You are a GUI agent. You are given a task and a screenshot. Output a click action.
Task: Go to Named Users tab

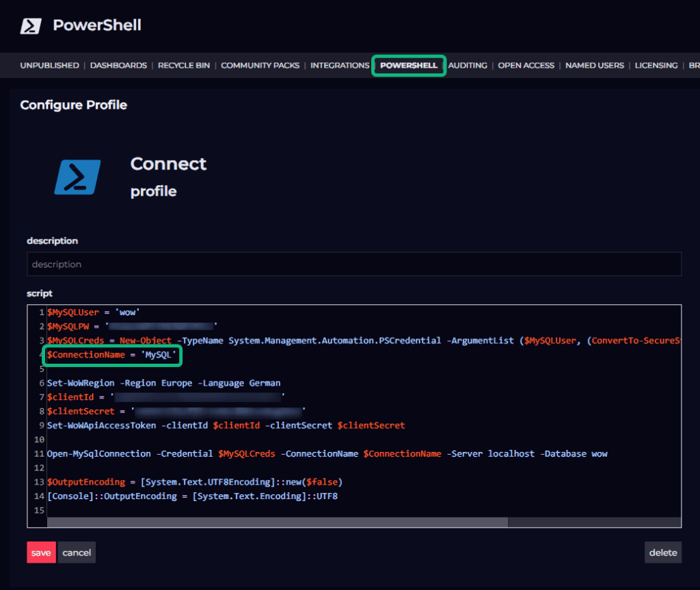pyautogui.click(x=595, y=65)
